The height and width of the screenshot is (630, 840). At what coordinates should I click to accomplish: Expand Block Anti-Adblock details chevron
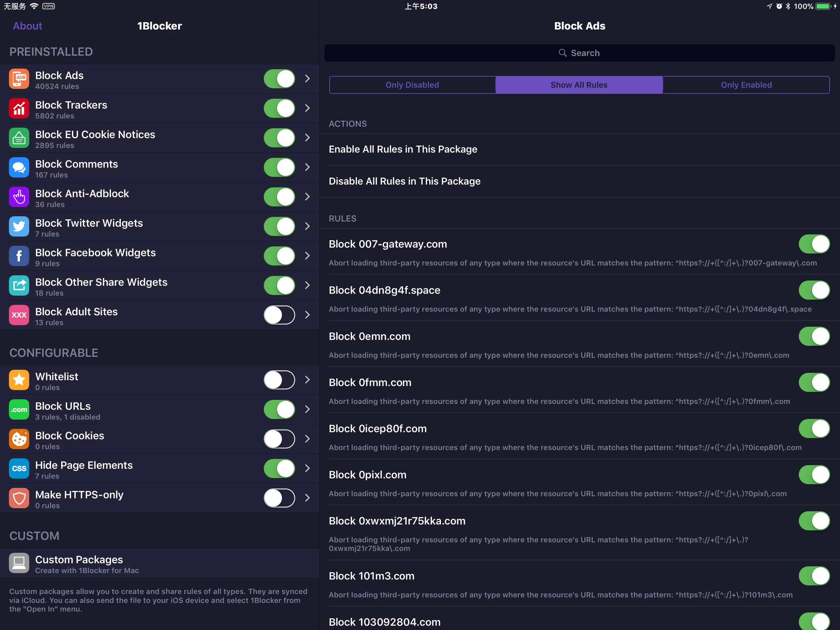pyautogui.click(x=307, y=197)
